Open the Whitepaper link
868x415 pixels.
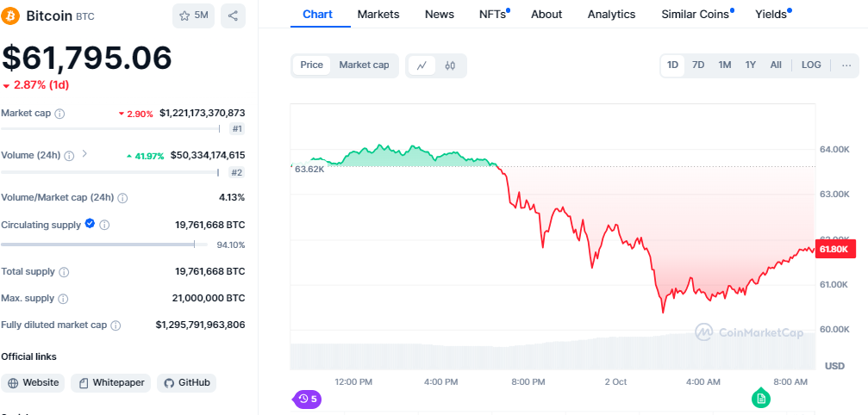pyautogui.click(x=110, y=383)
